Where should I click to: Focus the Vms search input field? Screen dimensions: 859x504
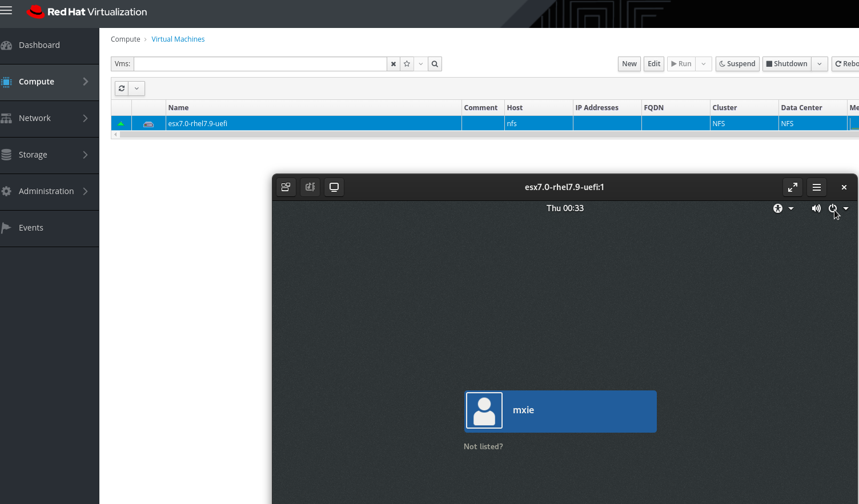260,64
